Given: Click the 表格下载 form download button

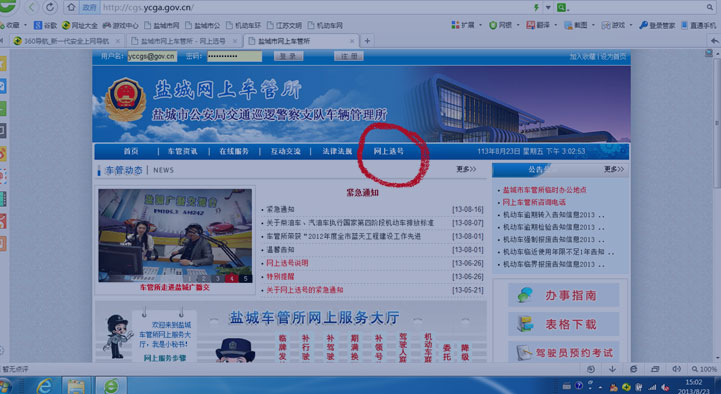Looking at the screenshot, I should [x=564, y=324].
